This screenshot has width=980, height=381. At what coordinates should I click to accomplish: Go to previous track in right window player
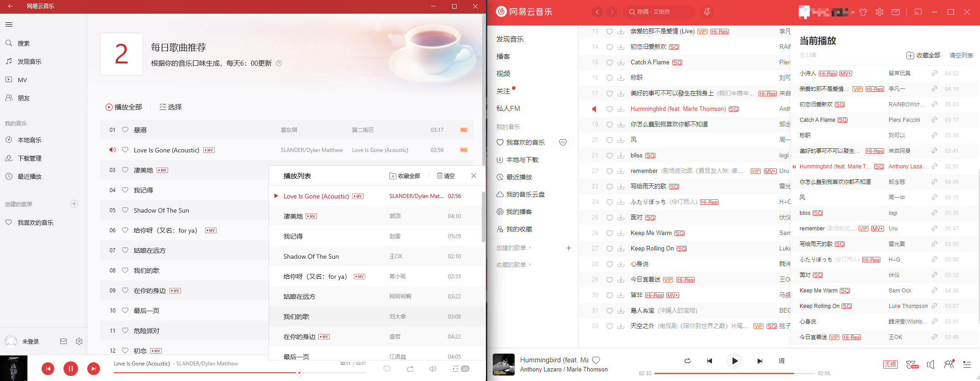[710, 361]
